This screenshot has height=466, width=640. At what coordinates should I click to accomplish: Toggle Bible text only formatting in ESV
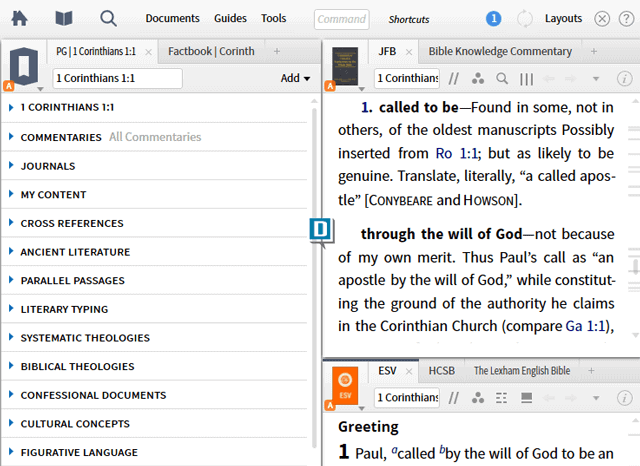click(502, 398)
